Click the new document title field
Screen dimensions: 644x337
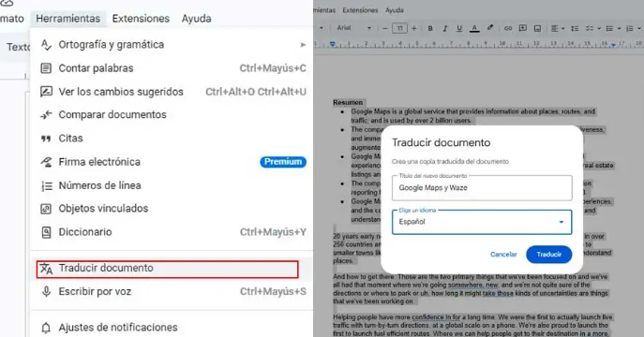pyautogui.click(x=482, y=188)
